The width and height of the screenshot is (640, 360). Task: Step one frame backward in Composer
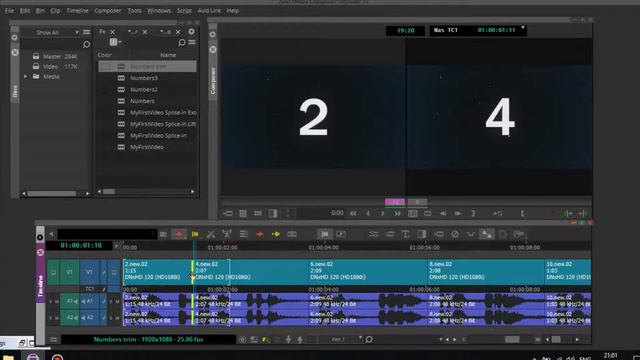368,213
